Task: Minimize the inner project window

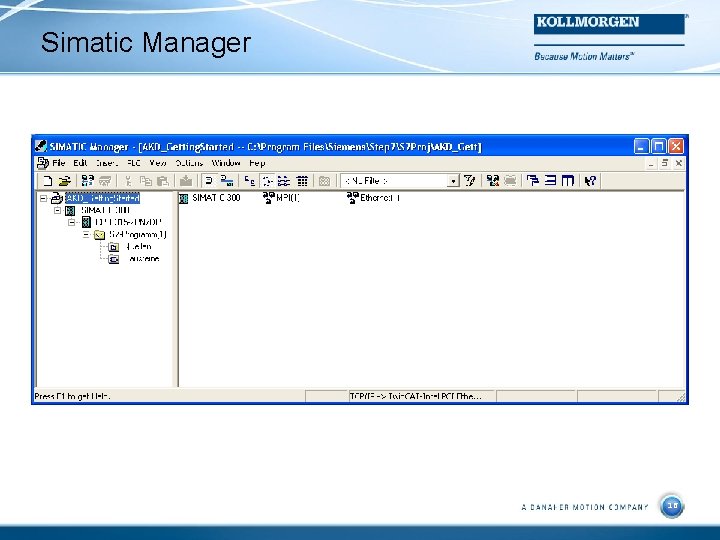Action: (x=651, y=163)
